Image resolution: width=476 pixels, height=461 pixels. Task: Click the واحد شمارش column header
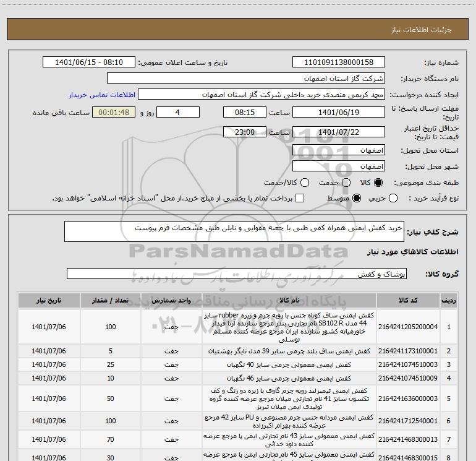[x=171, y=301]
